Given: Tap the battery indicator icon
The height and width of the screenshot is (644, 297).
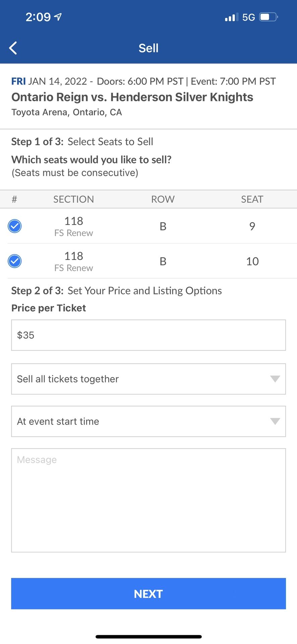Looking at the screenshot, I should coord(269,17).
